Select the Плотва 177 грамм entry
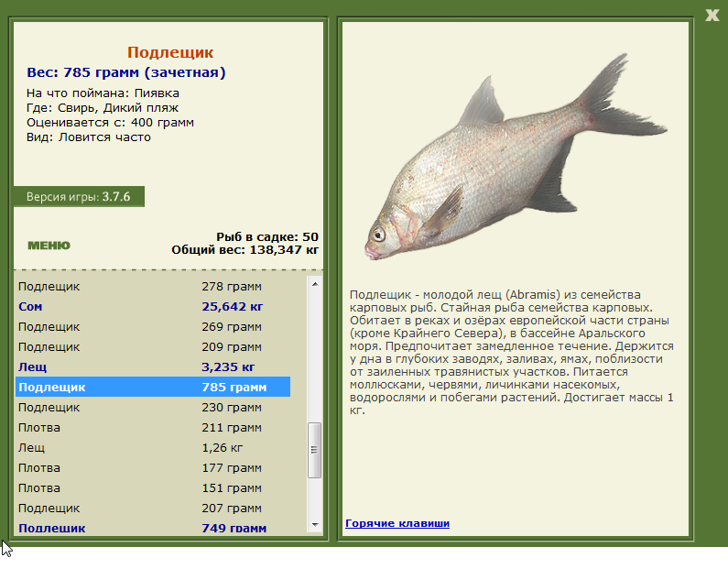 click(153, 467)
